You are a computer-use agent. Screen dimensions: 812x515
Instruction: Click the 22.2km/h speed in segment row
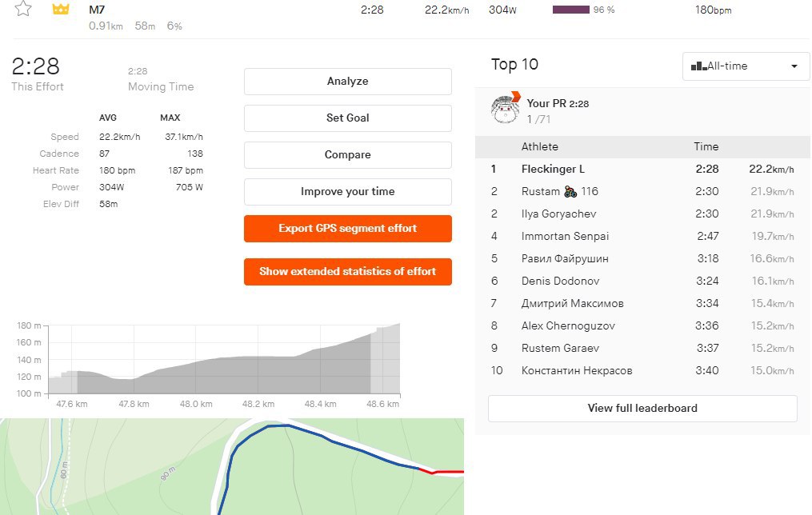[x=447, y=10]
